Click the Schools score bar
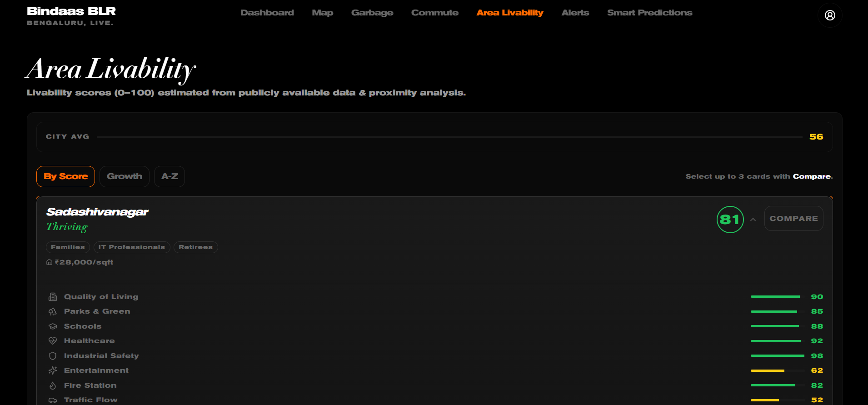 tap(778, 326)
